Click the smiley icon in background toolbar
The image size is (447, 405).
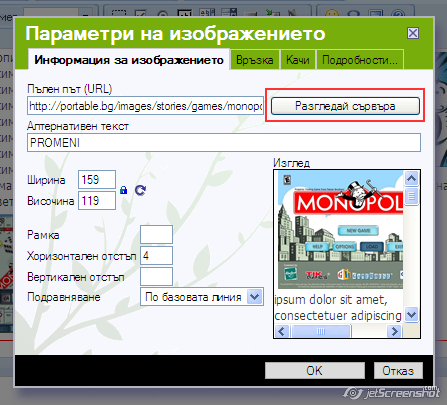coord(332,14)
